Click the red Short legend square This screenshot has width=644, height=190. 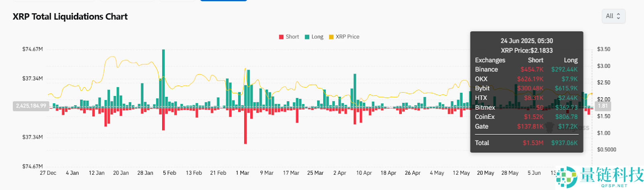[281, 37]
